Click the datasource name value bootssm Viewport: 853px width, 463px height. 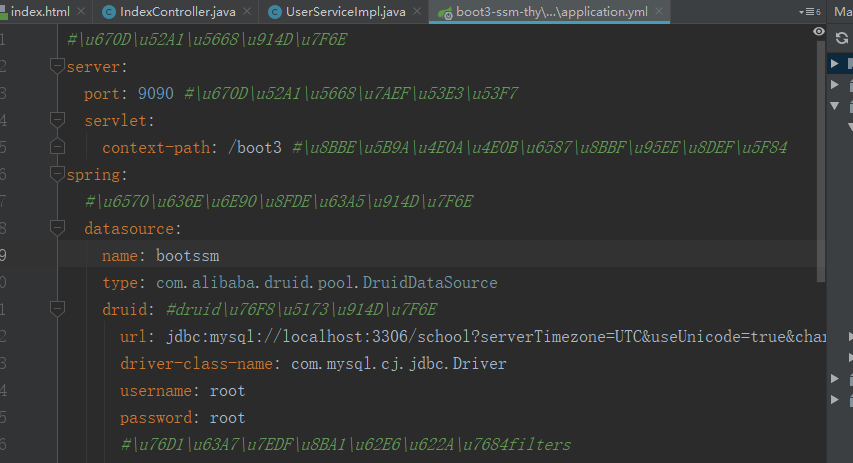coord(188,256)
